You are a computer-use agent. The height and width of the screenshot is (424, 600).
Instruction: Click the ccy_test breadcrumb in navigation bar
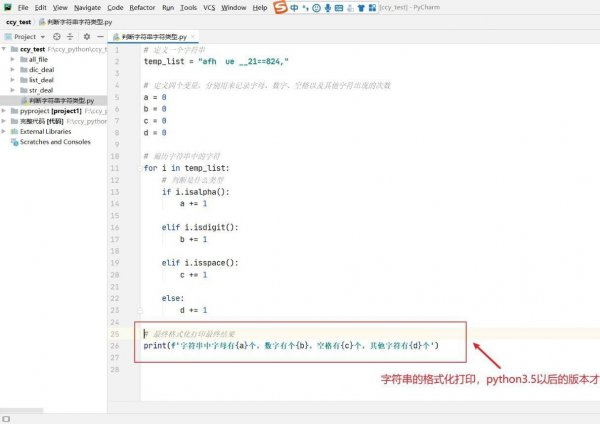(x=18, y=22)
